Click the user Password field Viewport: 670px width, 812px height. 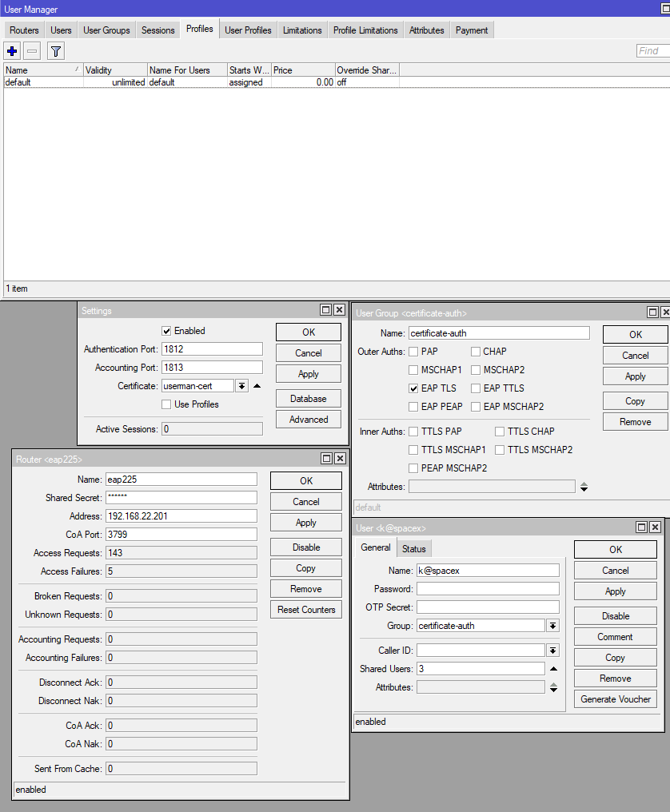coord(489,589)
